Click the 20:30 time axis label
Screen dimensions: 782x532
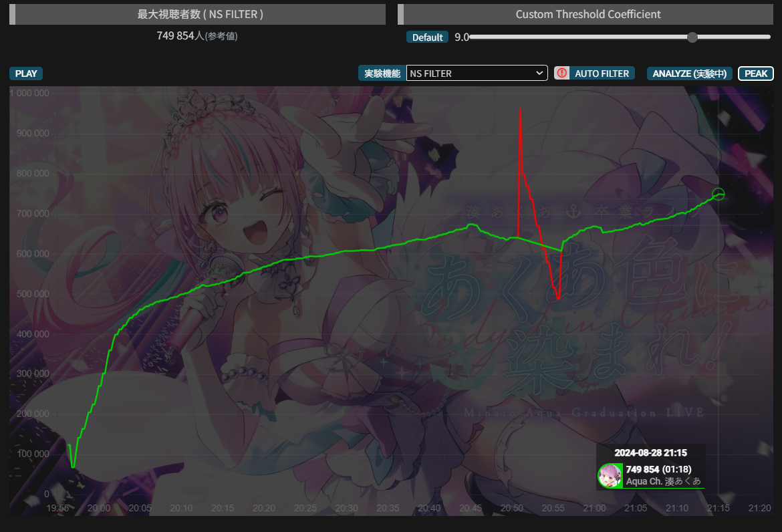(x=347, y=508)
